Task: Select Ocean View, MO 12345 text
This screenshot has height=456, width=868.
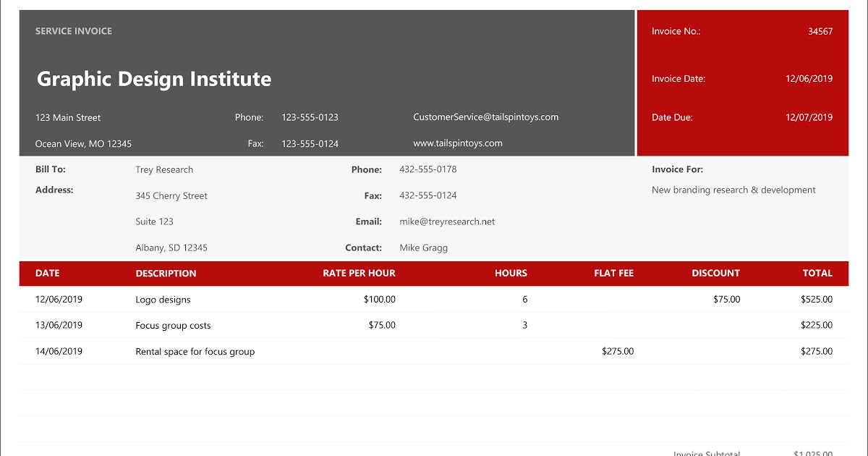Action: click(x=83, y=144)
